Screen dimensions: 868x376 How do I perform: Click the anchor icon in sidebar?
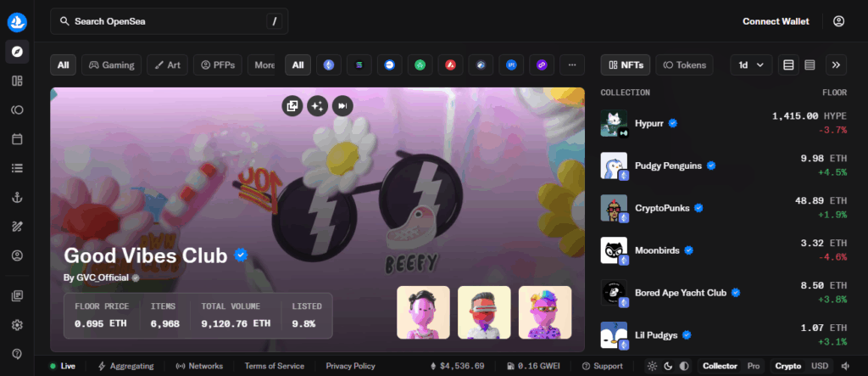(x=17, y=197)
